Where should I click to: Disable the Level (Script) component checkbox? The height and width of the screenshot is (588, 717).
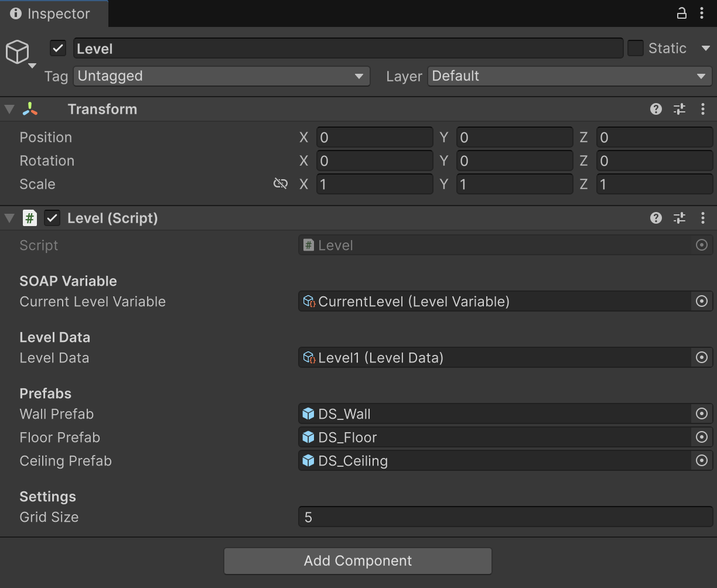53,218
